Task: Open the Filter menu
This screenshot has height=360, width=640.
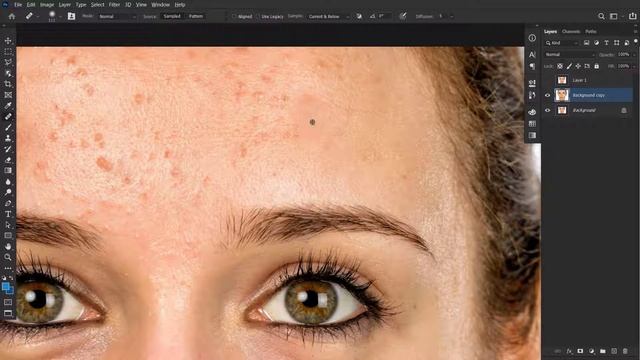Action: 114,5
